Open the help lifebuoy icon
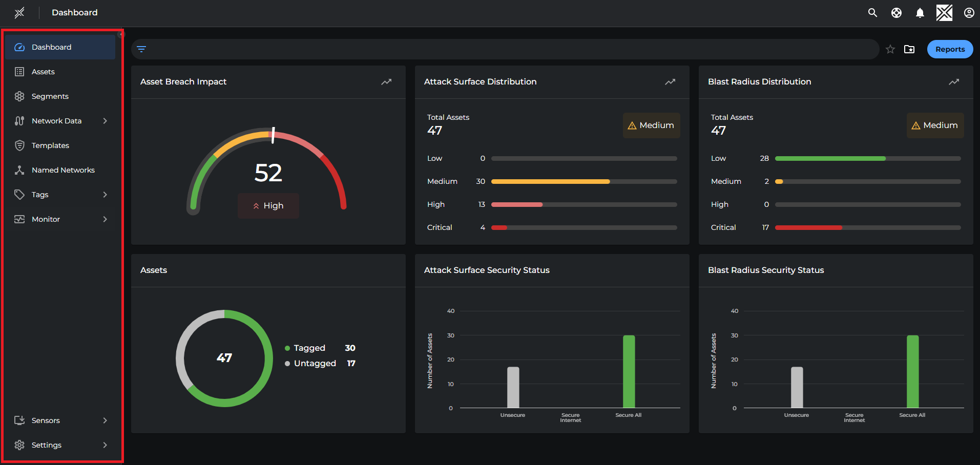Viewport: 980px width, 465px height. 896,13
